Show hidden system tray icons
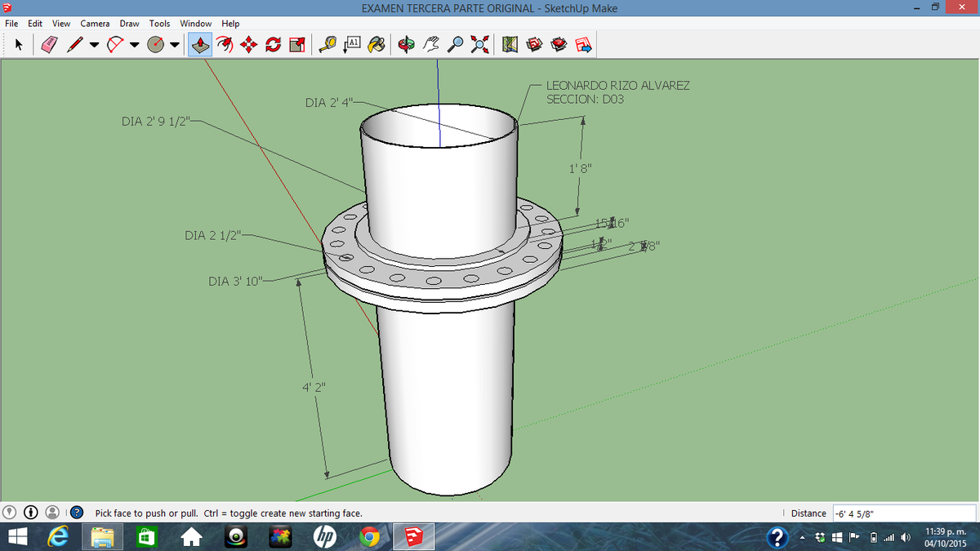 point(801,538)
